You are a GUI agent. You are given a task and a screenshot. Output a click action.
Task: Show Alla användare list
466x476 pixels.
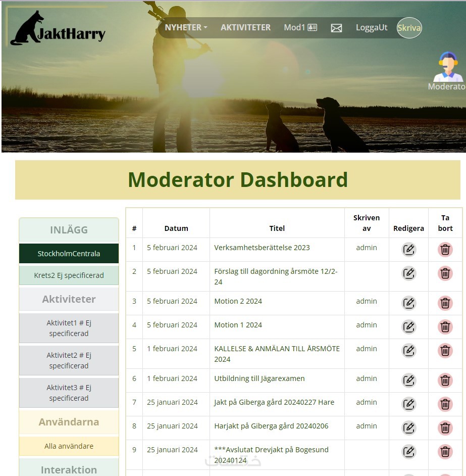[69, 446]
